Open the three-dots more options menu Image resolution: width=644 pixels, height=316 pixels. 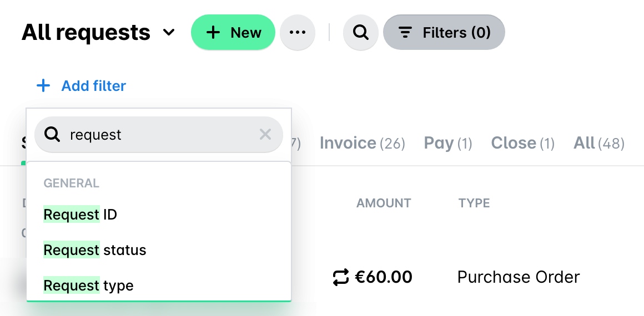click(x=298, y=32)
